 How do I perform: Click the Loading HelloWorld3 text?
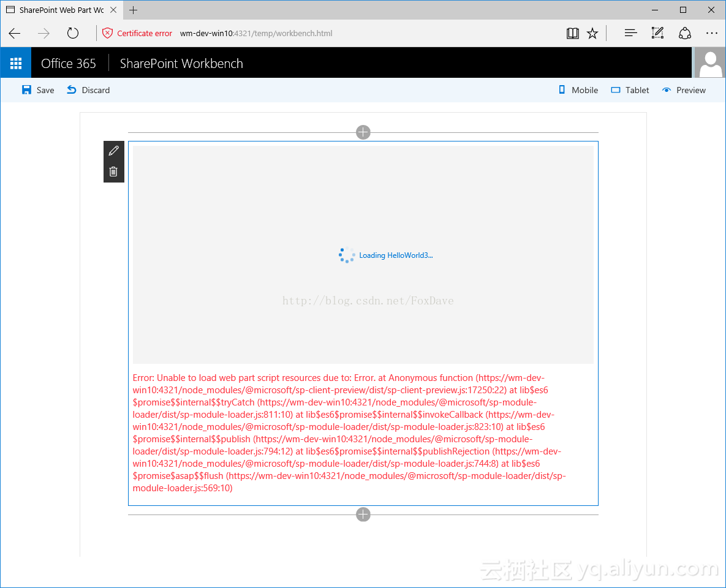click(x=396, y=255)
